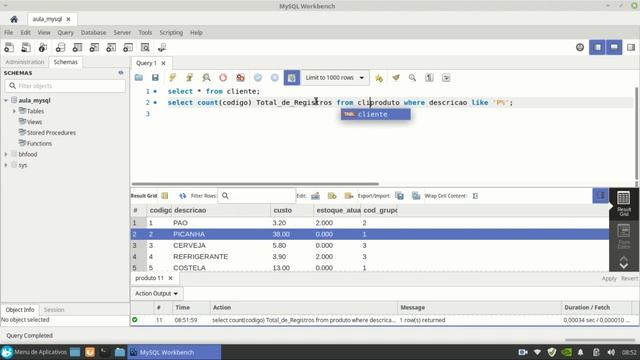Viewport: 640px width, 360px height.
Task: Select the Object Info tab
Action: pos(20,310)
